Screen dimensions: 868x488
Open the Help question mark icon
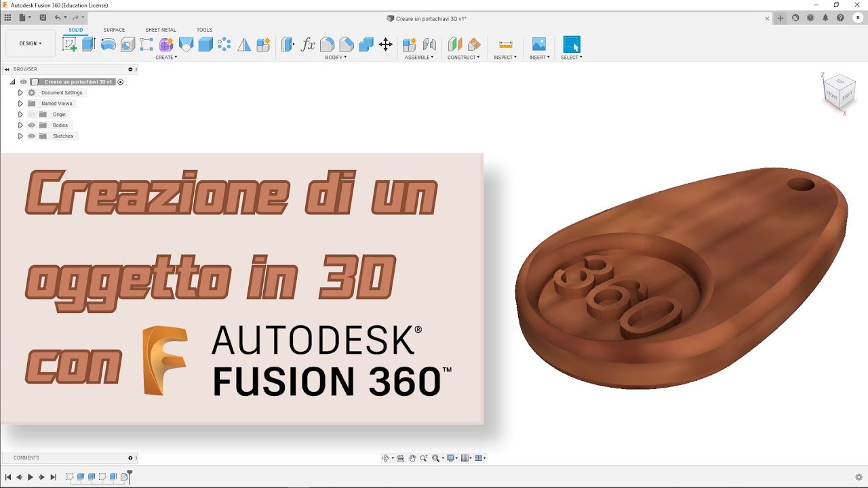click(x=840, y=18)
